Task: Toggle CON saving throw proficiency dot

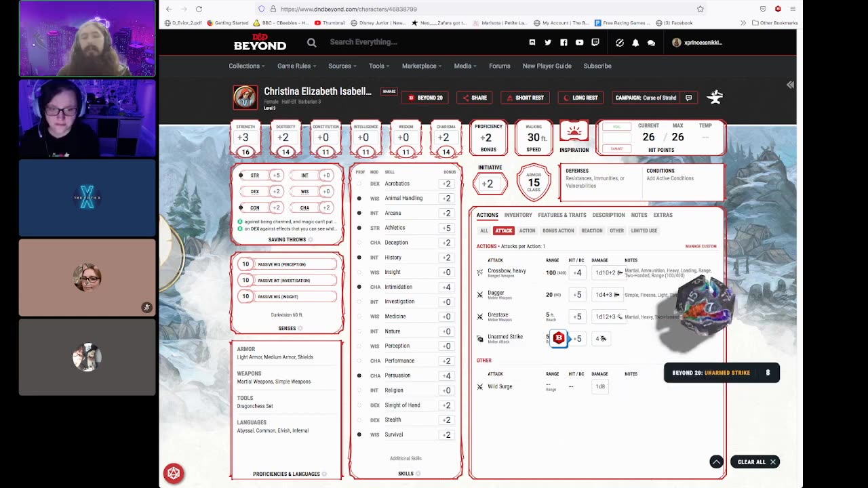Action: [x=240, y=207]
